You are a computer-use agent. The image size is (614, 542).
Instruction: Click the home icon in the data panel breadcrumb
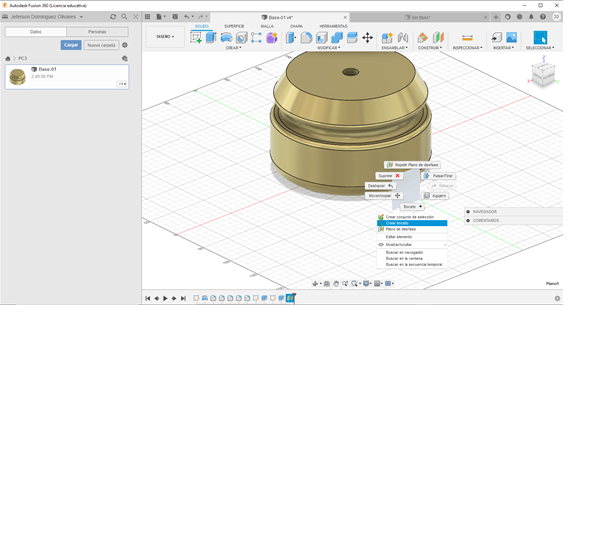(x=8, y=58)
